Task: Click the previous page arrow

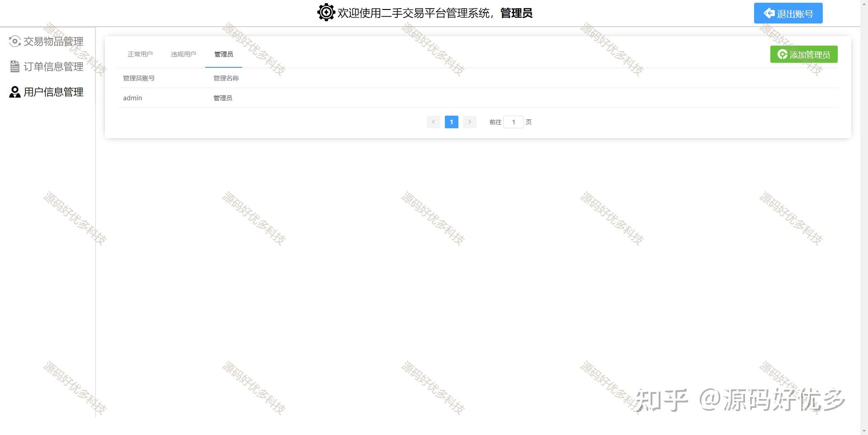Action: click(x=433, y=122)
